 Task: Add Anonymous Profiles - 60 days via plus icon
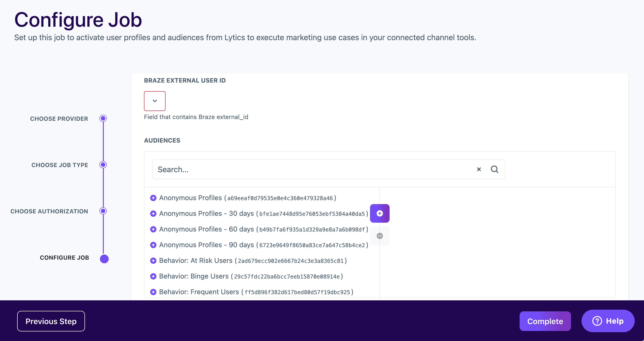pos(153,229)
